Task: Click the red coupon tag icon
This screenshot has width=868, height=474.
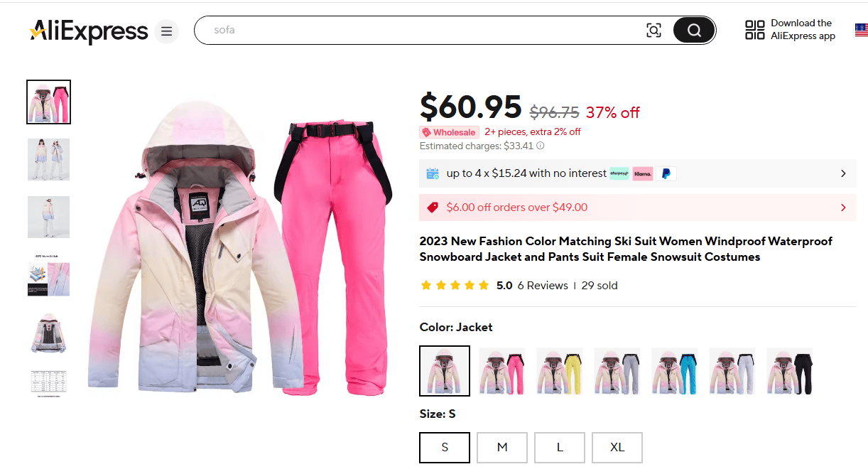Action: (x=432, y=208)
